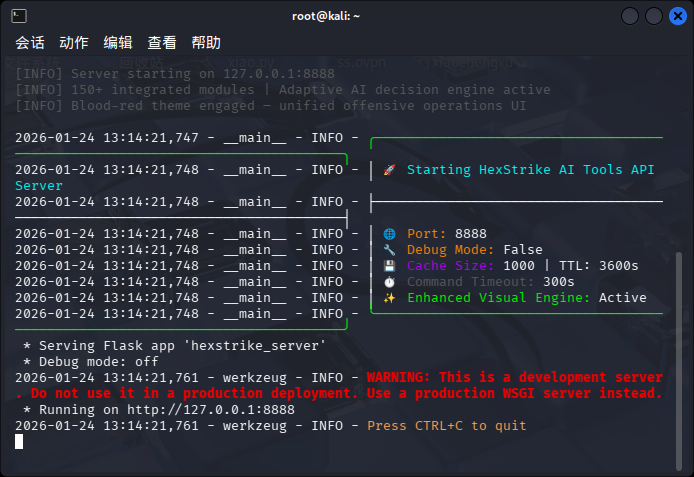This screenshot has width=694, height=477.
Task: Click "Serving Flask app 'hexstrike_server'" line
Action: [x=175, y=346]
